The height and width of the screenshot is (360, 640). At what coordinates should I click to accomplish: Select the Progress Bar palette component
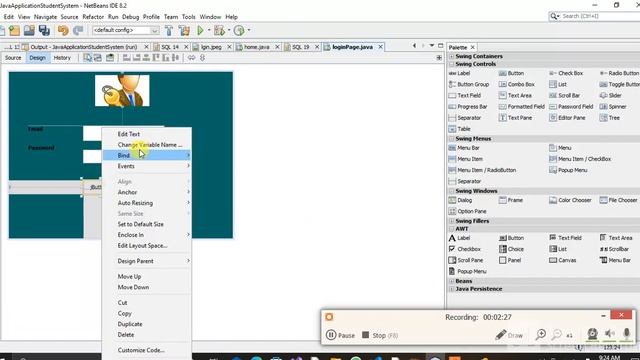click(x=468, y=107)
